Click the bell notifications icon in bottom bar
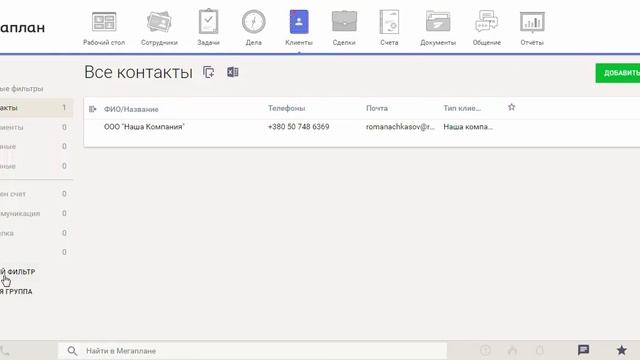 coord(540,350)
